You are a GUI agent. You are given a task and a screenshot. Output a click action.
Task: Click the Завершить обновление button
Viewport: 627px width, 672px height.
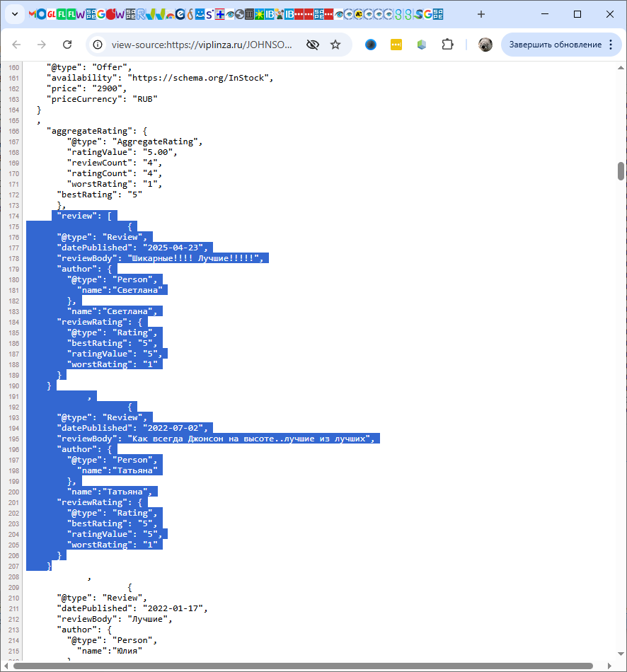[x=555, y=45]
